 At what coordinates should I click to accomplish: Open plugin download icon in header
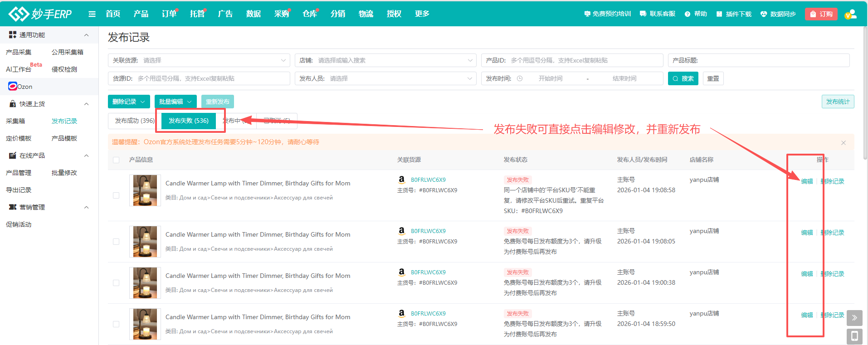coord(719,14)
